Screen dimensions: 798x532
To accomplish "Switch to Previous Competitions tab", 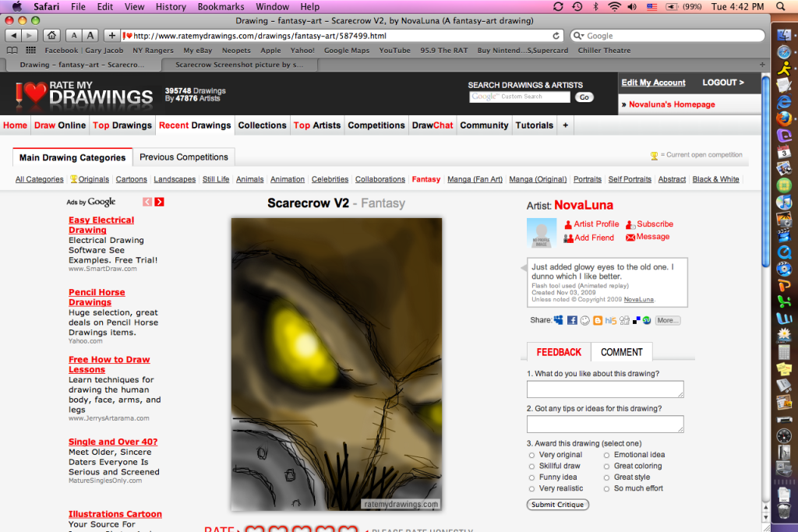I will 184,157.
